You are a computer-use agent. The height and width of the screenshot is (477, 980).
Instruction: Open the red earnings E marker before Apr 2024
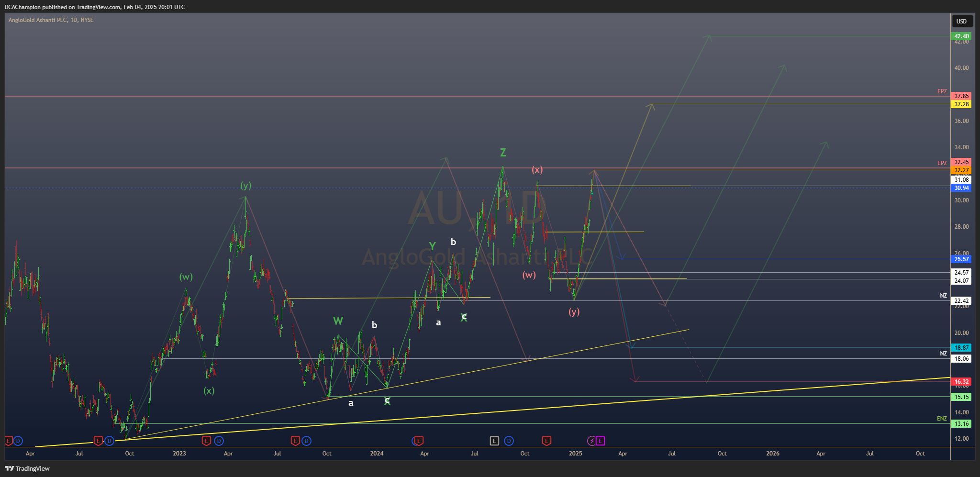[419, 441]
